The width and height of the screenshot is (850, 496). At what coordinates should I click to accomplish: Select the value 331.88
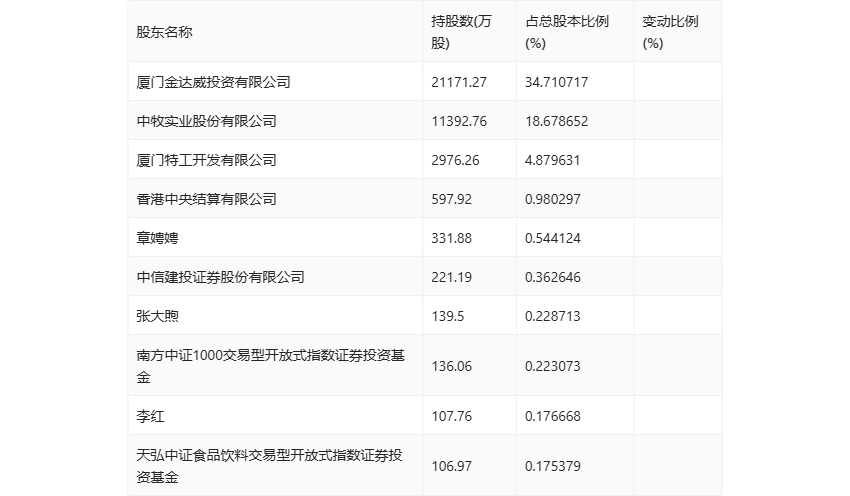click(452, 238)
